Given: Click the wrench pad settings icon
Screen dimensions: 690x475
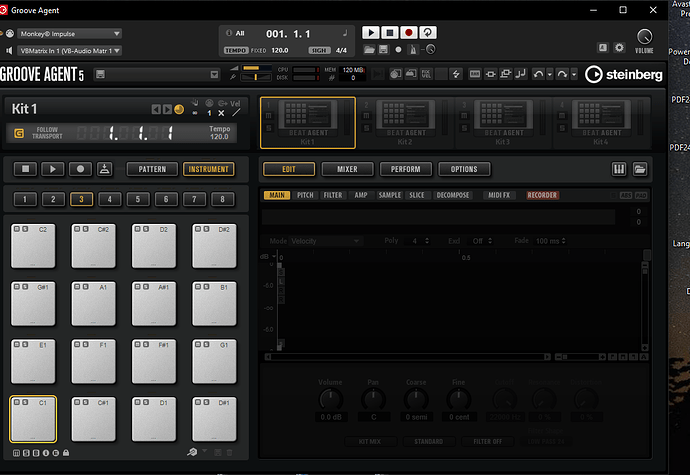Looking at the screenshot, I should 192,452.
